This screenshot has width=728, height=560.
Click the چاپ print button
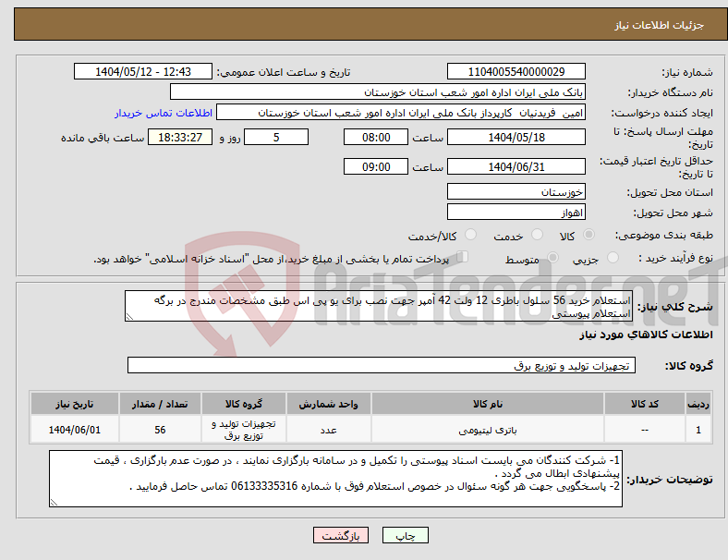click(406, 535)
